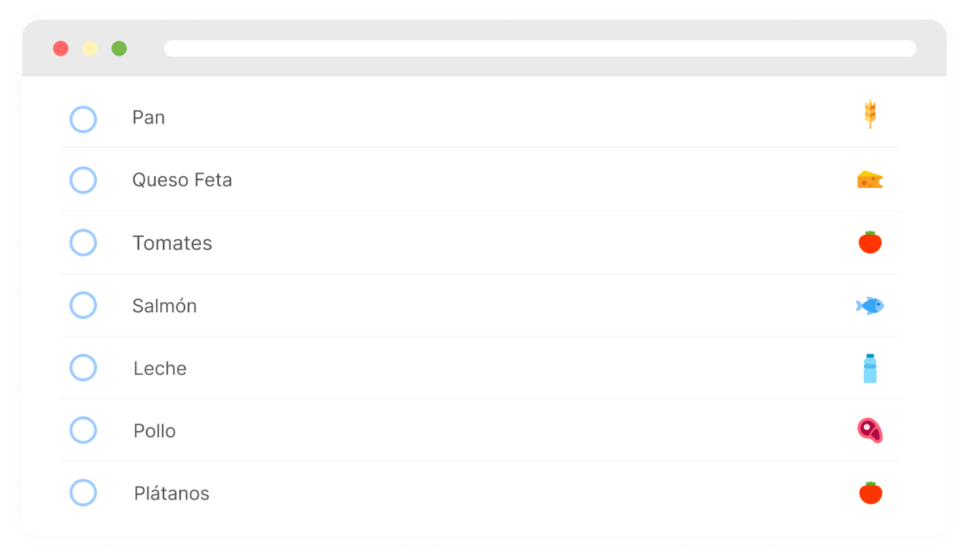Screen dimensions: 969x560
Task: Toggle the Pollo item checkbox
Action: [83, 430]
